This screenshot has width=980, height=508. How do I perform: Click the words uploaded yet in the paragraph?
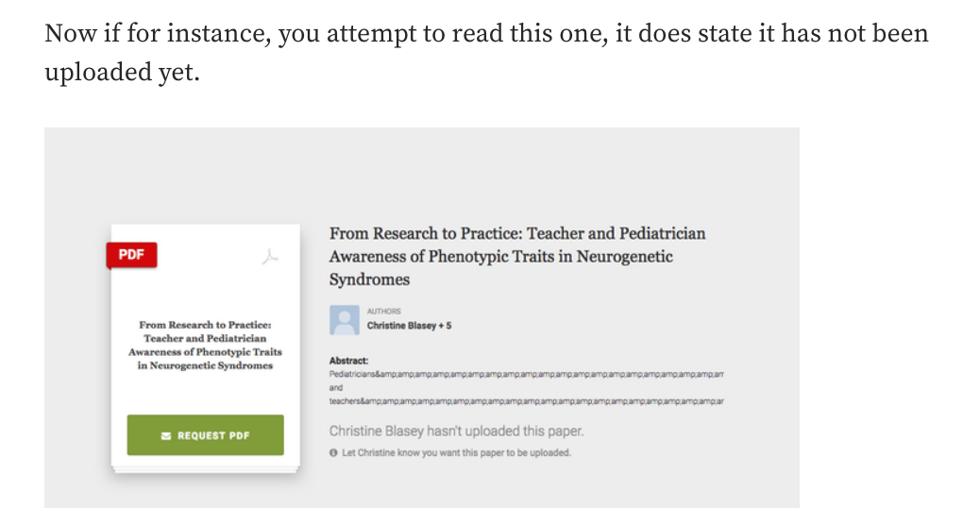(122, 73)
